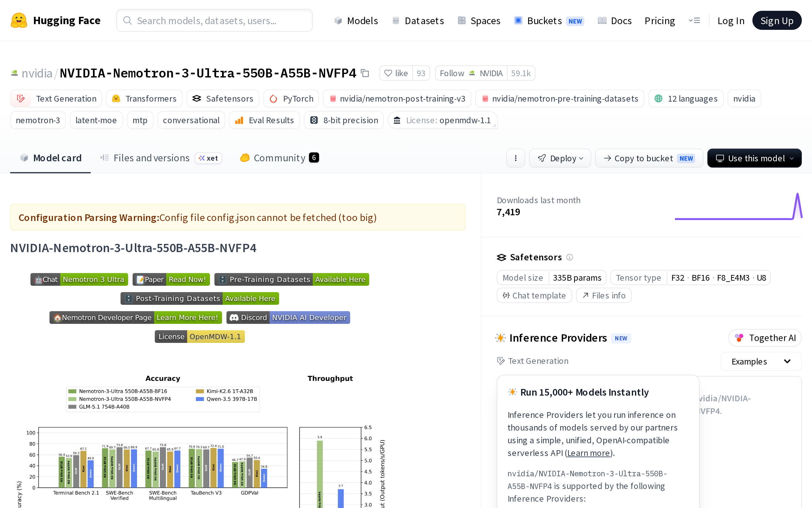Click the 8-bit precision chip icon
The image size is (812, 508).
click(314, 120)
